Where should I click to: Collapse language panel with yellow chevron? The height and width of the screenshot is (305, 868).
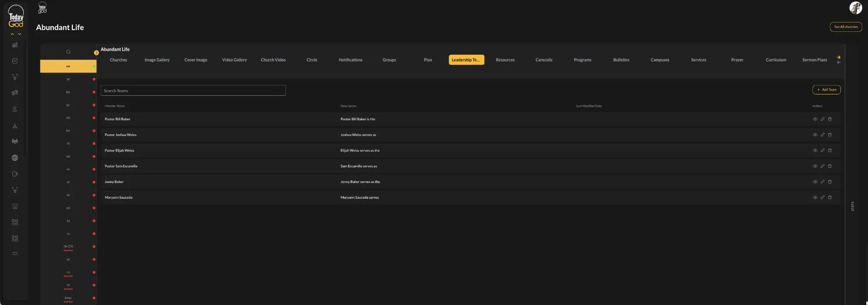tap(97, 53)
